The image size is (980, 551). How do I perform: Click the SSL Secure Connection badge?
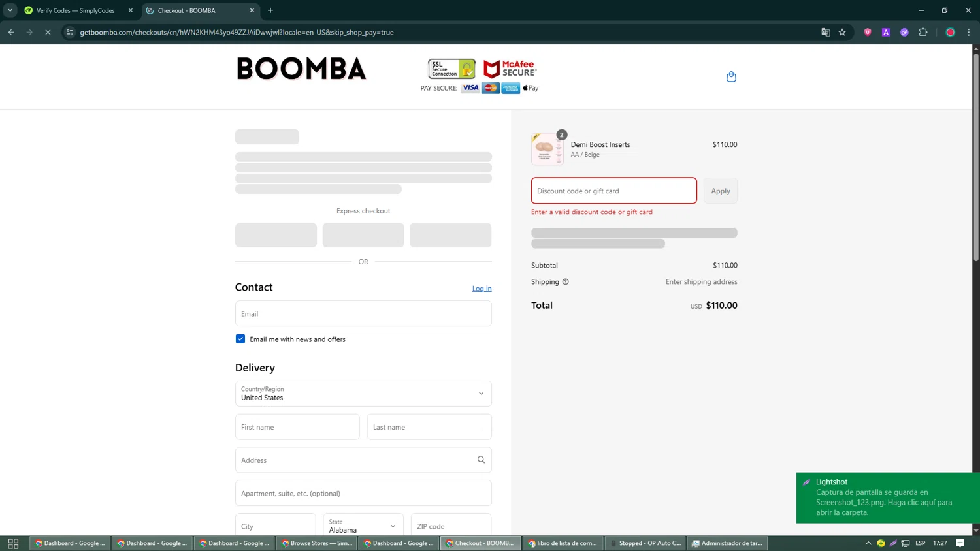coord(451,69)
